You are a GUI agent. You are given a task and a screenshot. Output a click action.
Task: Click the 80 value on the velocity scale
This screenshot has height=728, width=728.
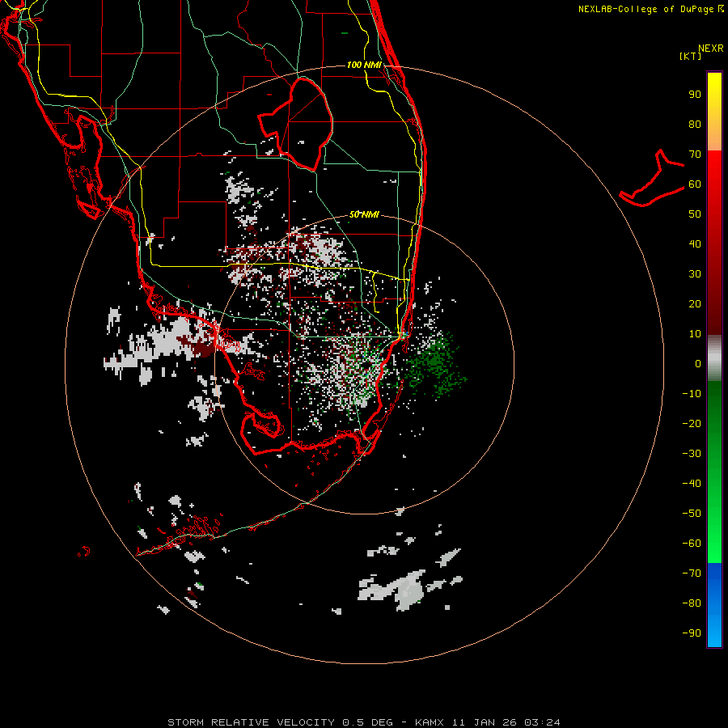tap(695, 125)
